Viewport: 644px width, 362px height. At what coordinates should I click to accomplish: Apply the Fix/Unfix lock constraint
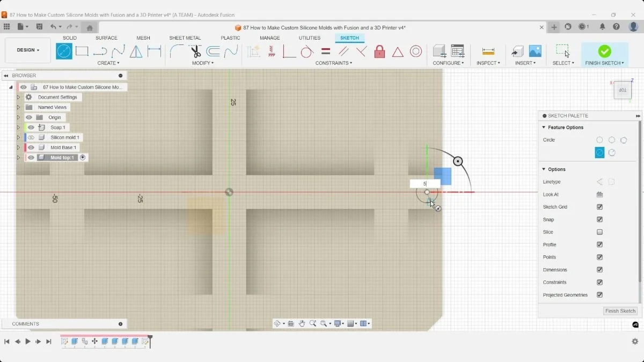click(379, 51)
